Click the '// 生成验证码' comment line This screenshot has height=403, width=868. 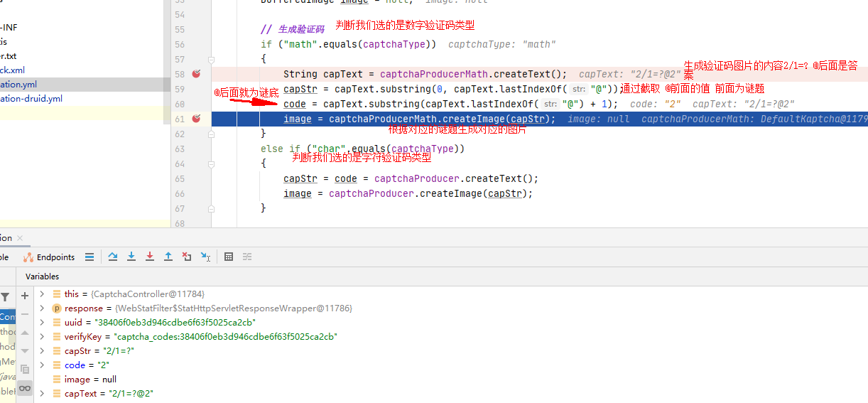(292, 29)
